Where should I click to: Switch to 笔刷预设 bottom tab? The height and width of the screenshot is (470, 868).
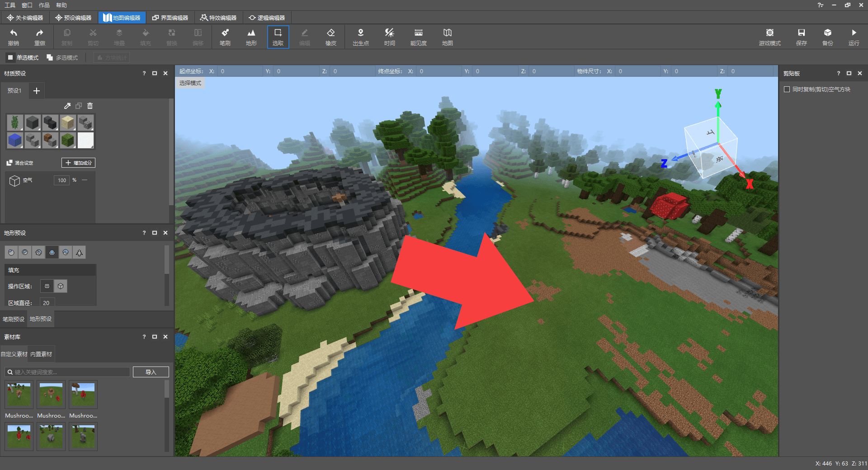pyautogui.click(x=14, y=319)
